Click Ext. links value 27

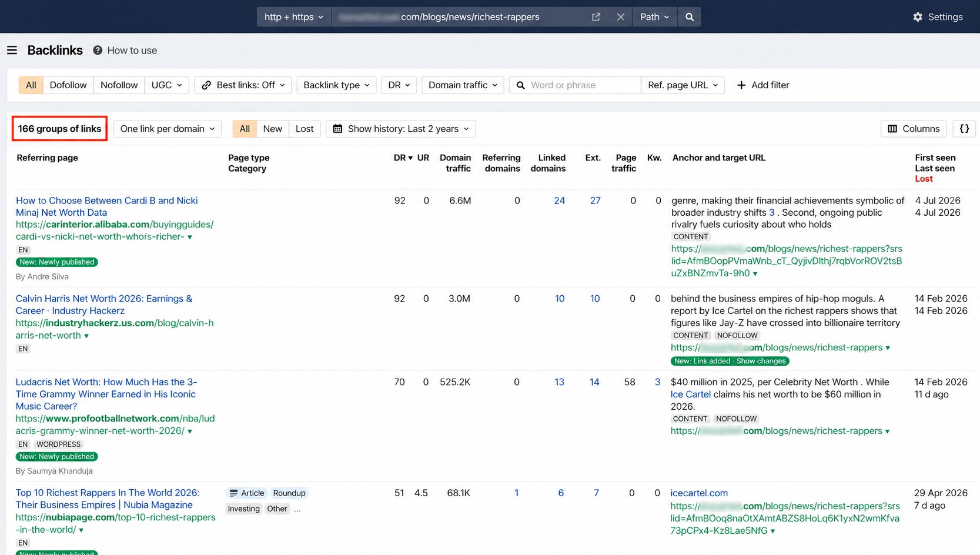[595, 201]
